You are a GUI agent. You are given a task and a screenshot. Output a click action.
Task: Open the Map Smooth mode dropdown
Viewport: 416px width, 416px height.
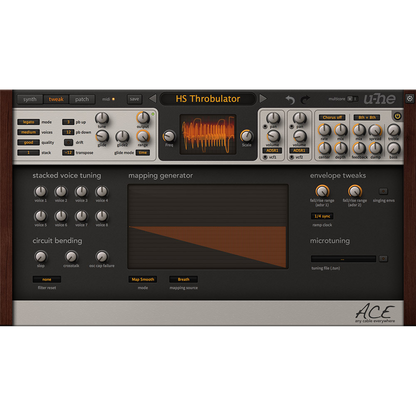pos(143,279)
